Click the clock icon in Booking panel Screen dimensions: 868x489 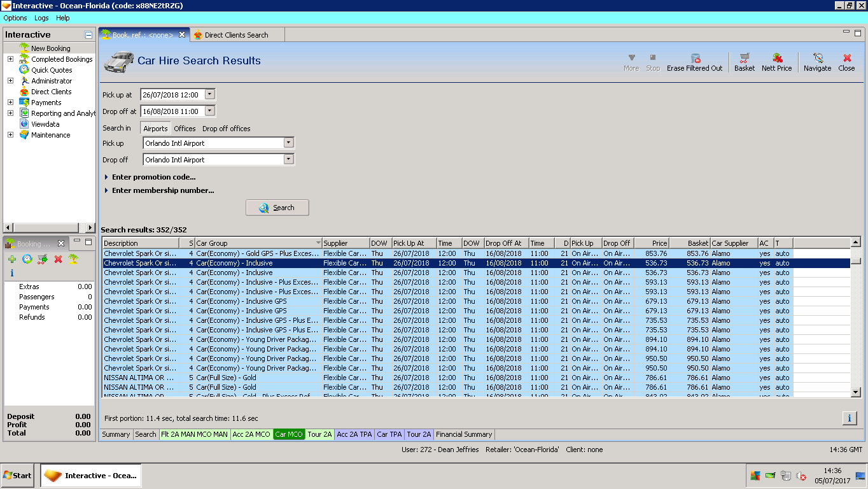pyautogui.click(x=27, y=259)
